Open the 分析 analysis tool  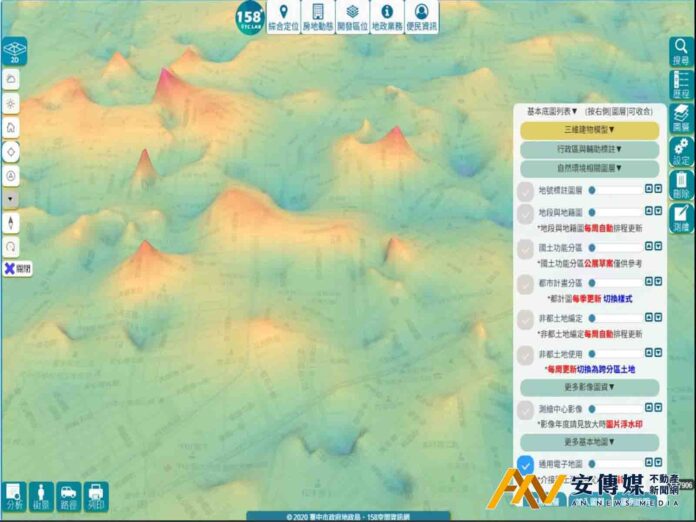pyautogui.click(x=14, y=497)
